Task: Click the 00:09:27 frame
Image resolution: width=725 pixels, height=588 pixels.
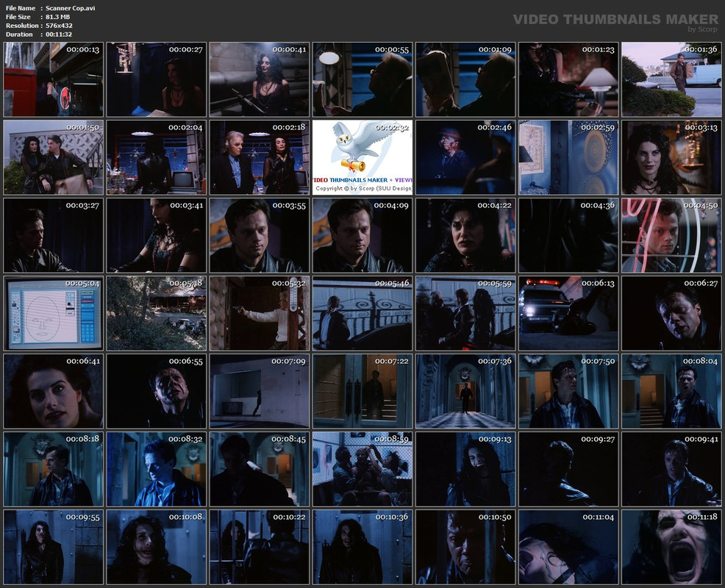Action: (x=568, y=469)
